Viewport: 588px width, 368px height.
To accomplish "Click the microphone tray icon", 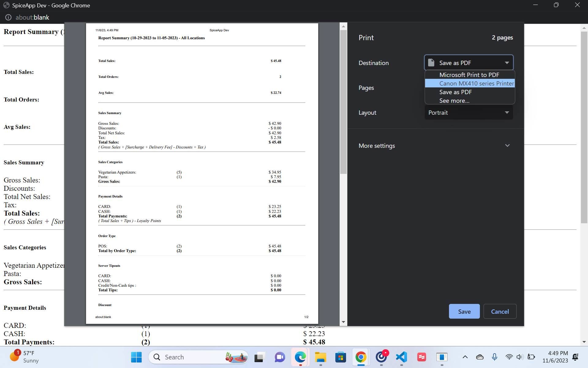I will [x=494, y=357].
